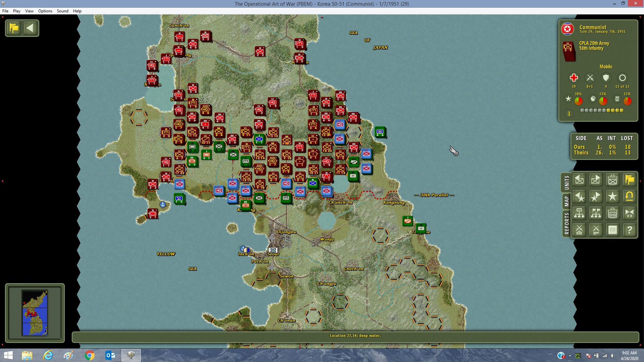This screenshot has height=362, width=644.
Task: Open Paint from the taskbar
Action: [x=69, y=355]
